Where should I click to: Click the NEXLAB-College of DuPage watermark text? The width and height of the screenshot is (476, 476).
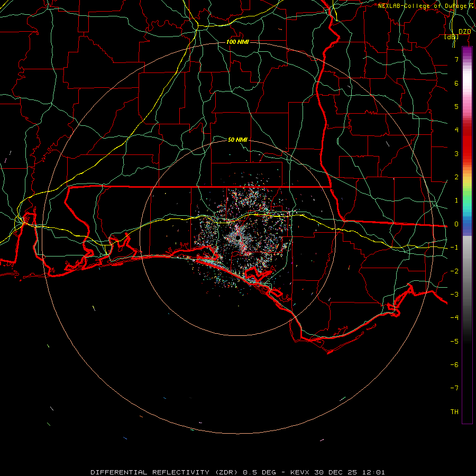point(426,6)
